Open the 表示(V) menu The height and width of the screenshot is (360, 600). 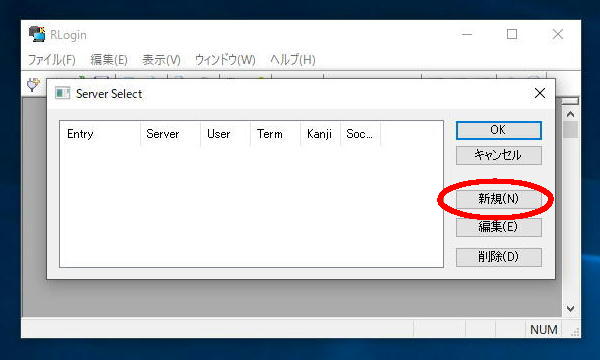pyautogui.click(x=161, y=60)
